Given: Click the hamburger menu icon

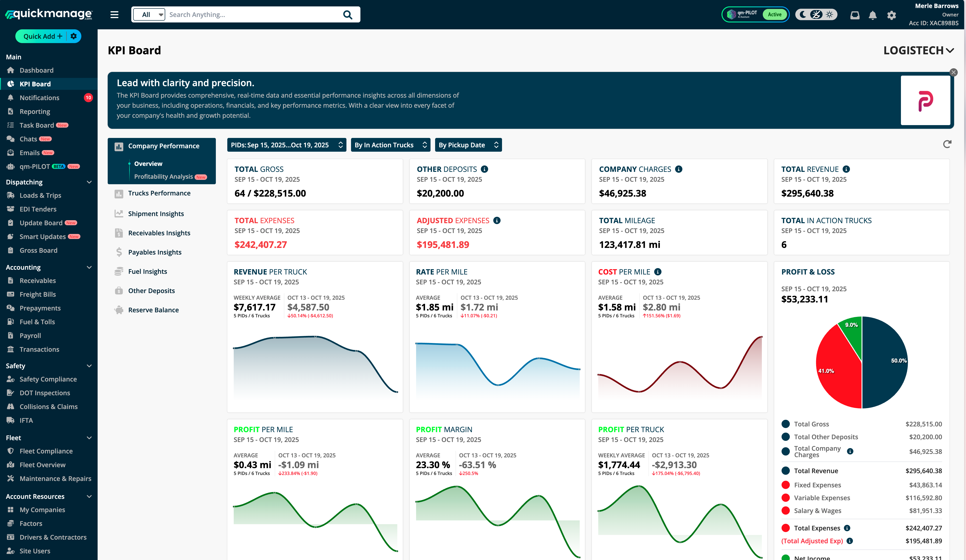Looking at the screenshot, I should 114,15.
